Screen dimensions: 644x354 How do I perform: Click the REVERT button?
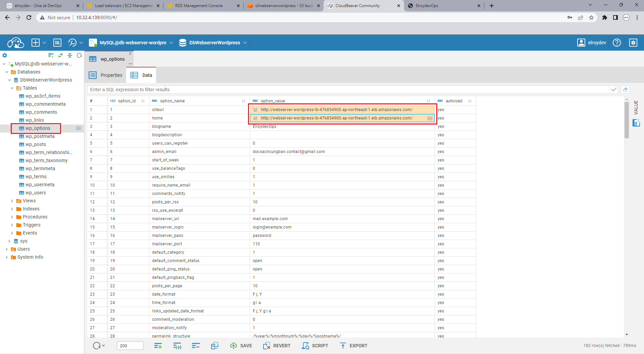(x=277, y=346)
